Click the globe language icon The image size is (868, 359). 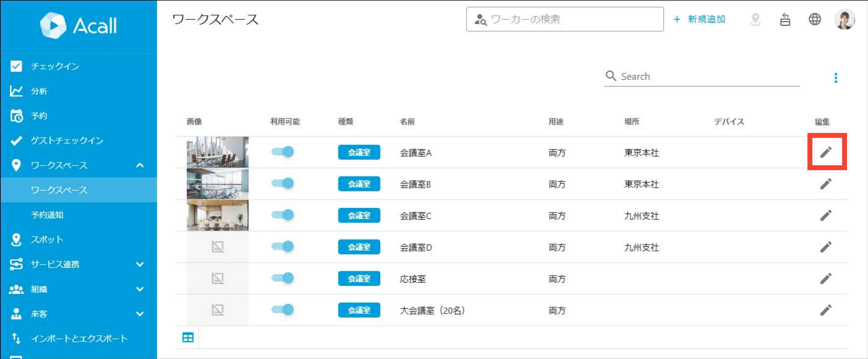point(815,19)
